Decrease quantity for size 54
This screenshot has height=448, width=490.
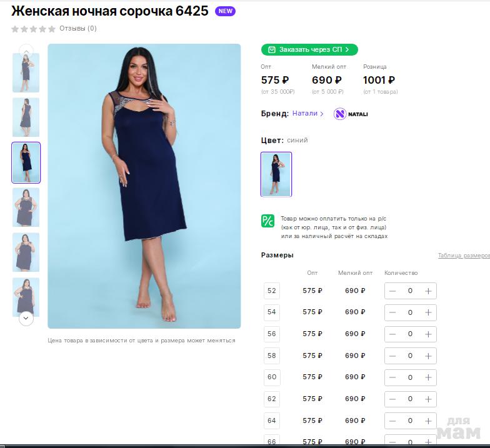tap(392, 312)
